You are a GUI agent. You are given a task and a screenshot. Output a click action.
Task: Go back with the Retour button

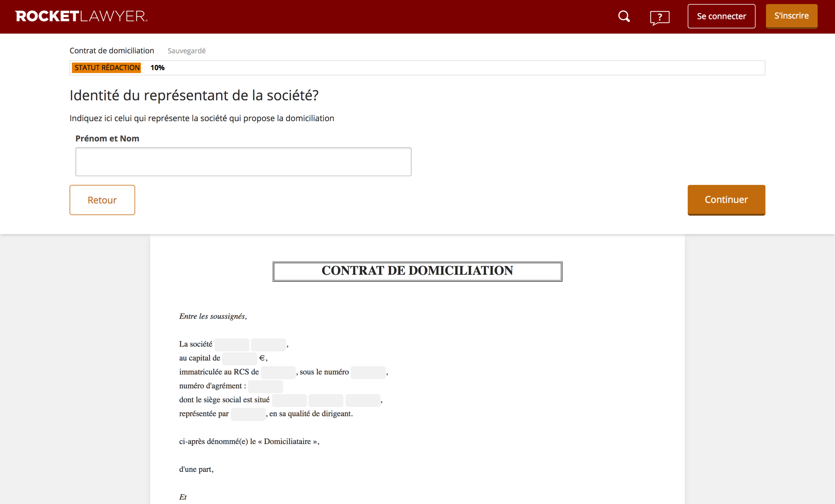coord(102,200)
